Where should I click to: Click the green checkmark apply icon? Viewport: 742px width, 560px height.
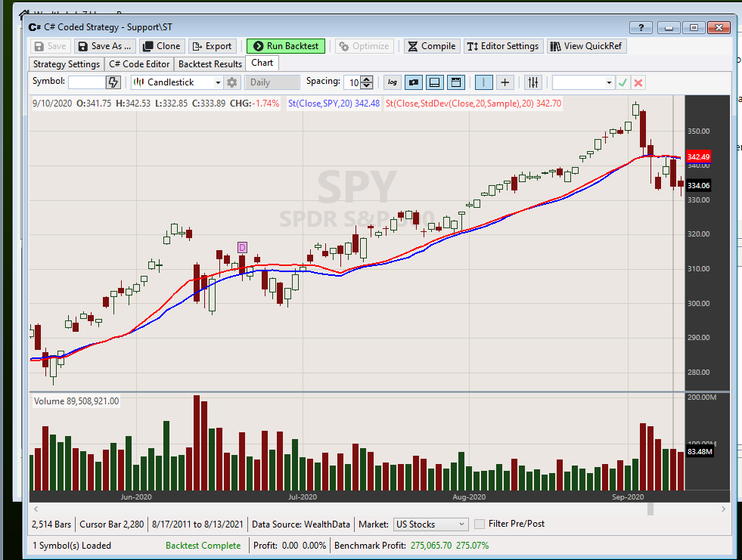[x=622, y=82]
